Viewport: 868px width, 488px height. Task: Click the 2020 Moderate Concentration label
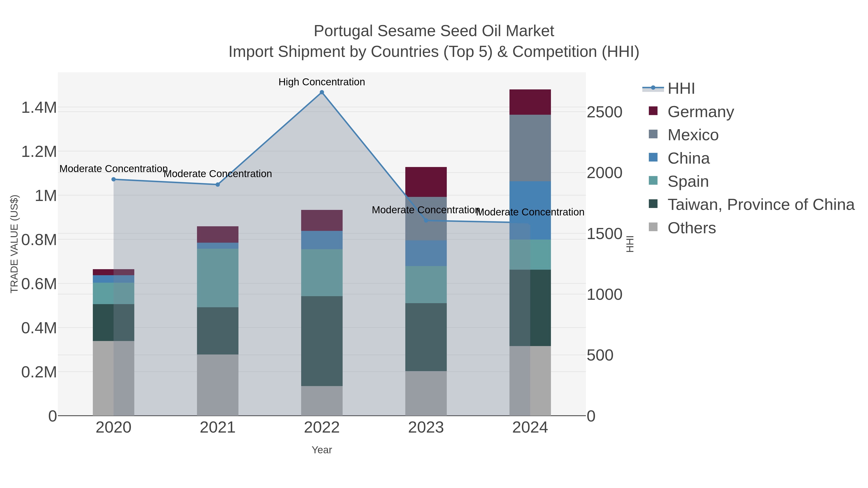114,169
